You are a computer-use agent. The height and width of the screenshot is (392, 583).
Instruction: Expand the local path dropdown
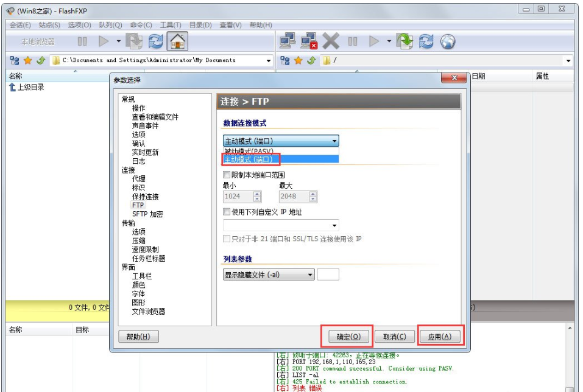tap(269, 60)
